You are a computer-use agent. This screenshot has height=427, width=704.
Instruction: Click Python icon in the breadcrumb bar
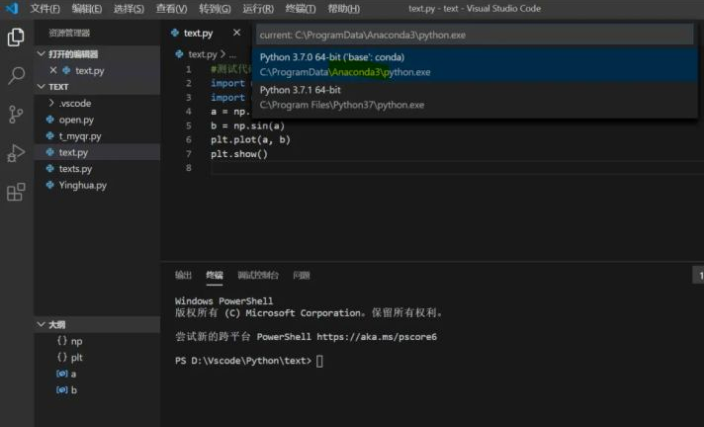tap(180, 54)
